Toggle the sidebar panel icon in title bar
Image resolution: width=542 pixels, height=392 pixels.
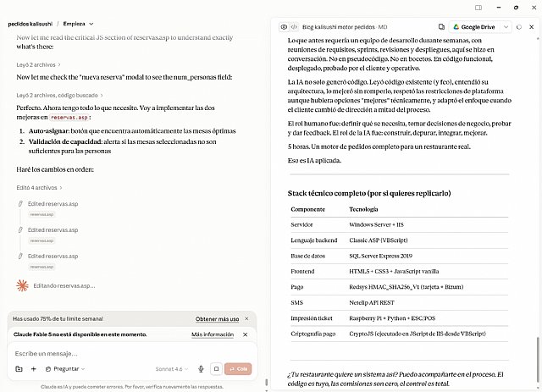tap(478, 8)
